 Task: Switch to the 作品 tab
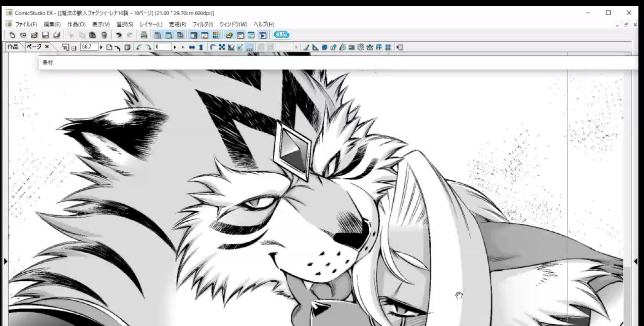click(13, 47)
